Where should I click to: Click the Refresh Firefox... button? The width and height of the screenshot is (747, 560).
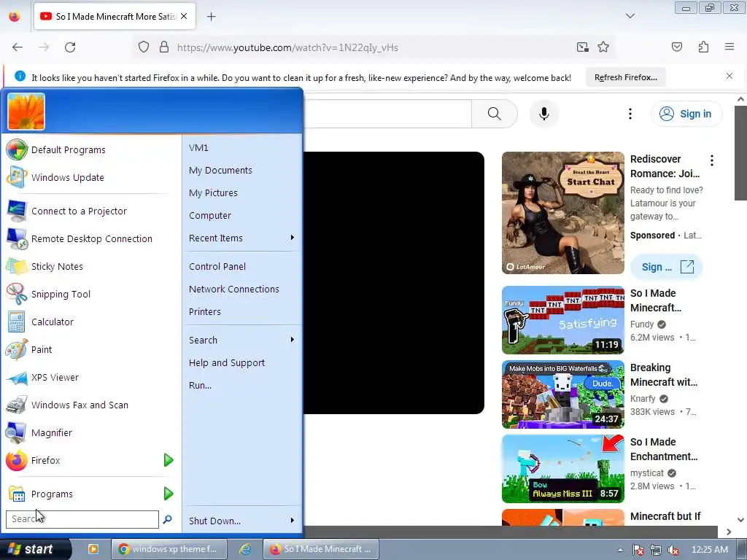pyautogui.click(x=625, y=77)
